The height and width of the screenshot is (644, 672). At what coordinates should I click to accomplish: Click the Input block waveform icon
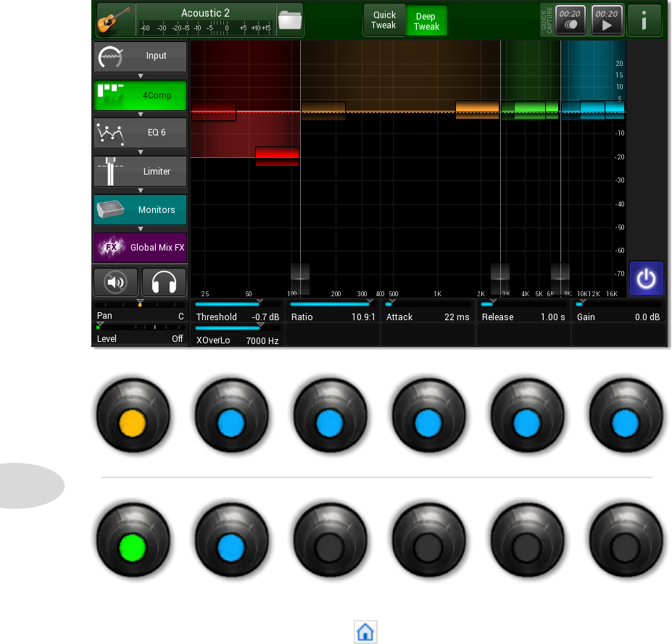coord(111,57)
